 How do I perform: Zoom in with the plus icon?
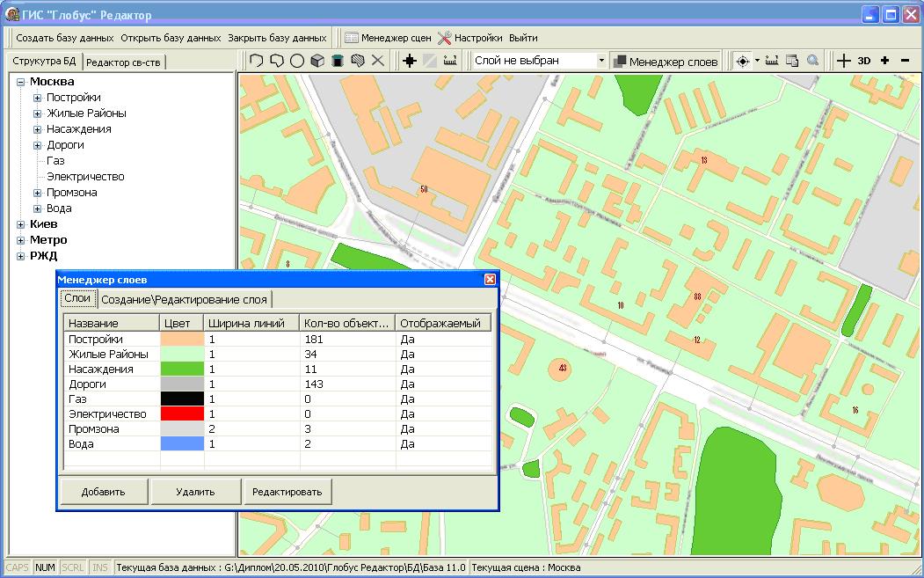pos(884,61)
